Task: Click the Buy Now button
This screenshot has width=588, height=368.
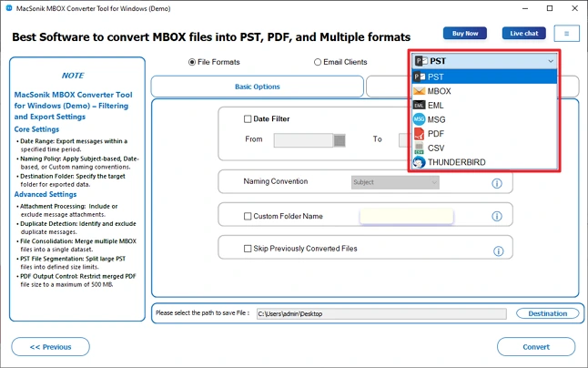Action: point(465,34)
